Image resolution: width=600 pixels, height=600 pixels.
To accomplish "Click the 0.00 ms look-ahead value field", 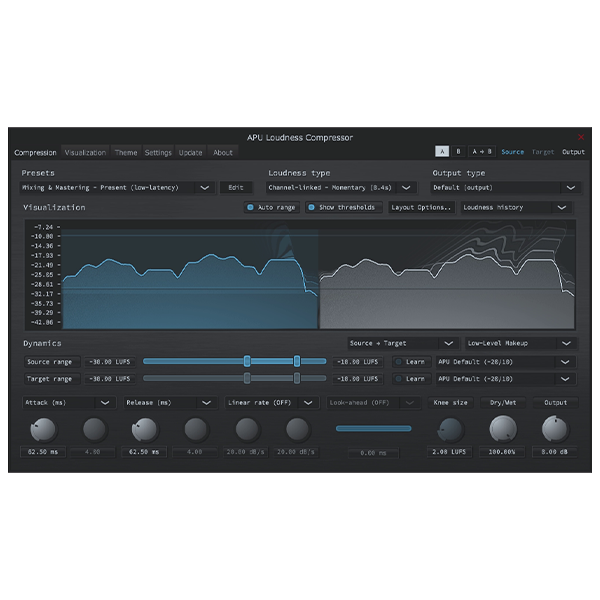I will (x=373, y=453).
